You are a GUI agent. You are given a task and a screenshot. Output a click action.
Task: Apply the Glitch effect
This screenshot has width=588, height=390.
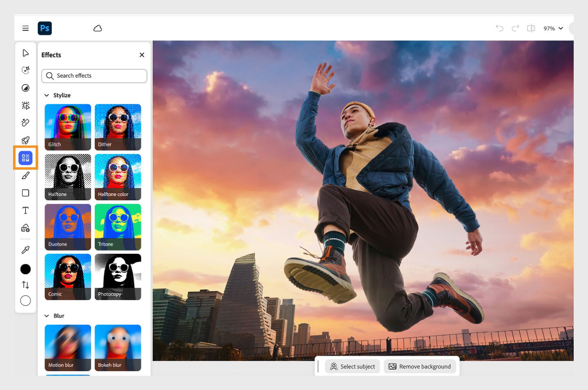click(x=68, y=127)
